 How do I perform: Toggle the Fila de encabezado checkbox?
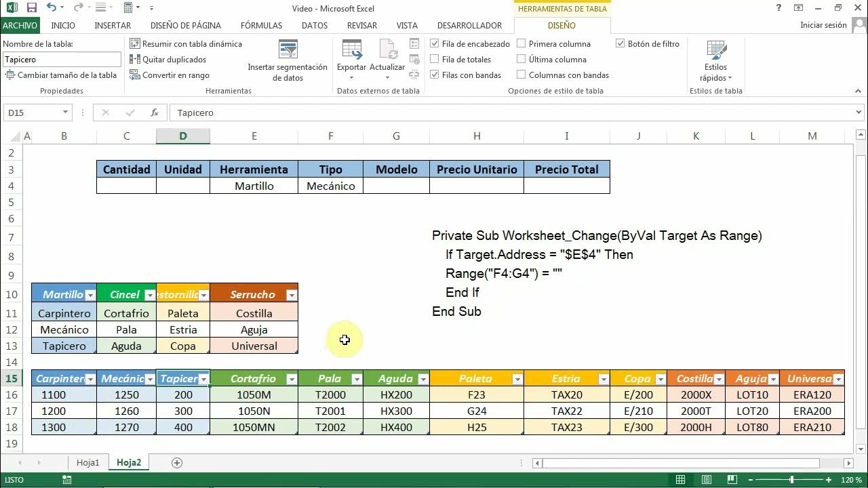click(435, 43)
